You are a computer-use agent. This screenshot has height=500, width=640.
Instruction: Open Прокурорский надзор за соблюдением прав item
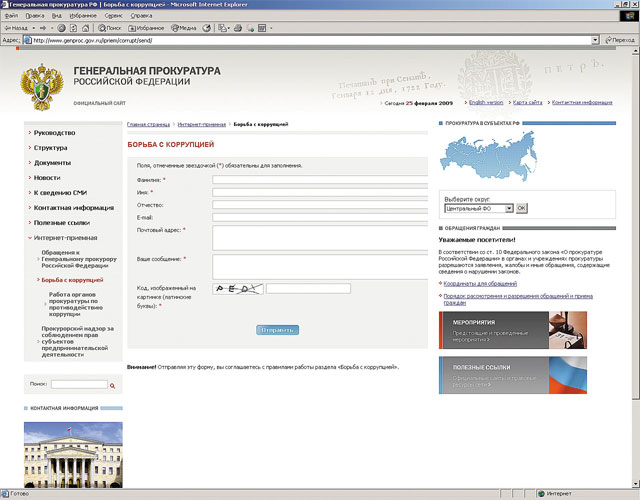click(78, 341)
